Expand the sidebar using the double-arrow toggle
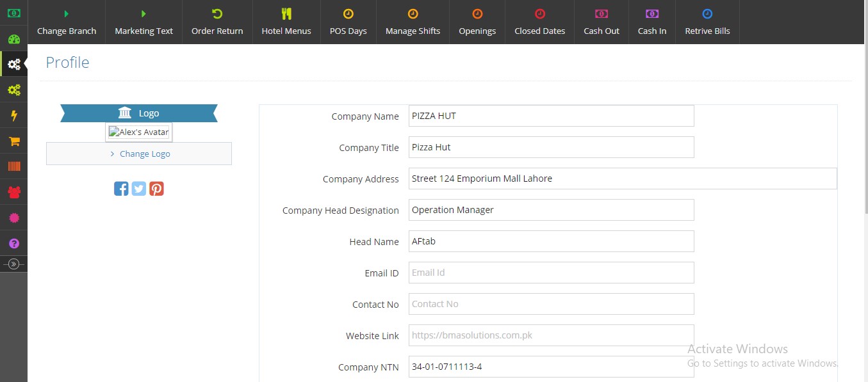The height and width of the screenshot is (382, 868). 13,264
